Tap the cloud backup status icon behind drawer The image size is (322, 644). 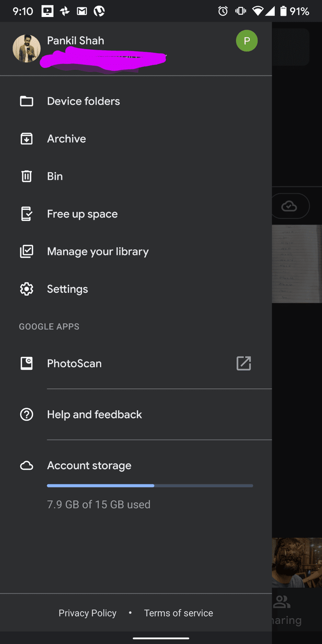tap(289, 206)
